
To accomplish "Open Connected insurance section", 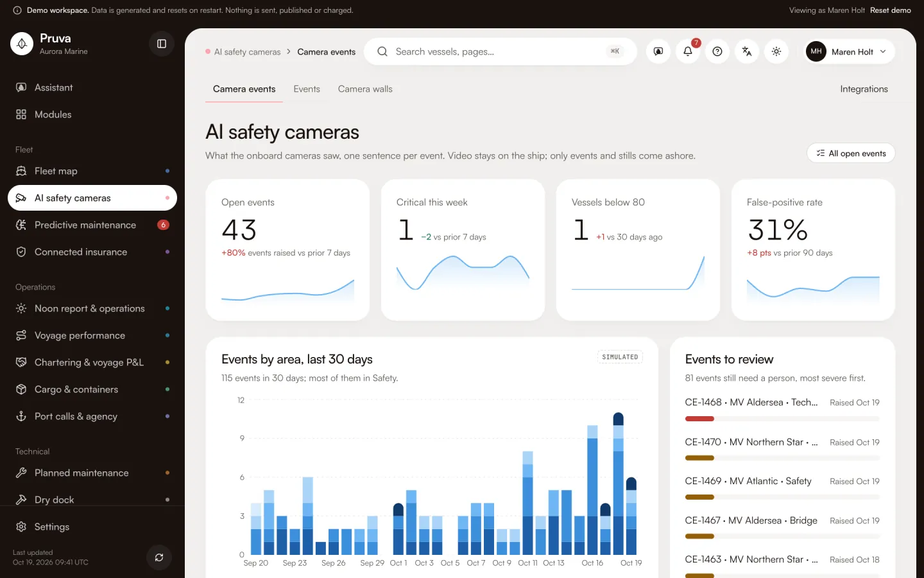I will tap(92, 252).
